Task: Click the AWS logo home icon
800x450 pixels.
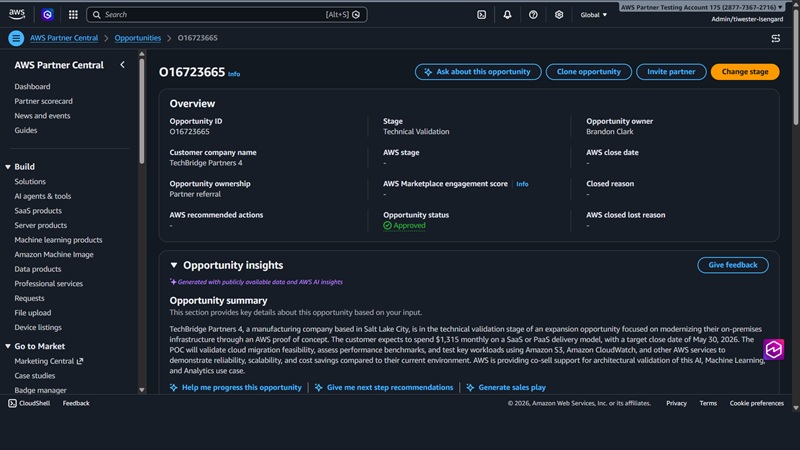Action: coord(20,14)
